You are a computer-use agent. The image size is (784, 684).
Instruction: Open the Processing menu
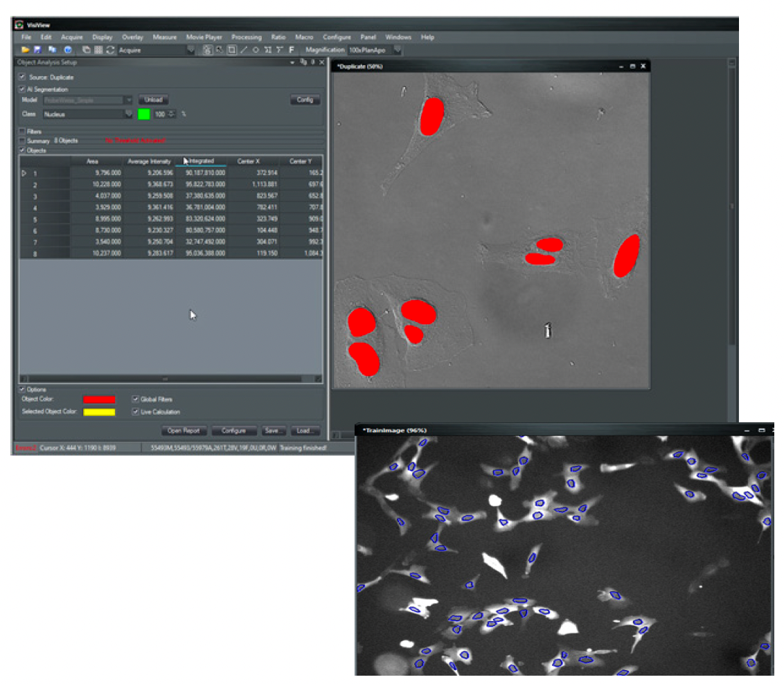tap(247, 37)
